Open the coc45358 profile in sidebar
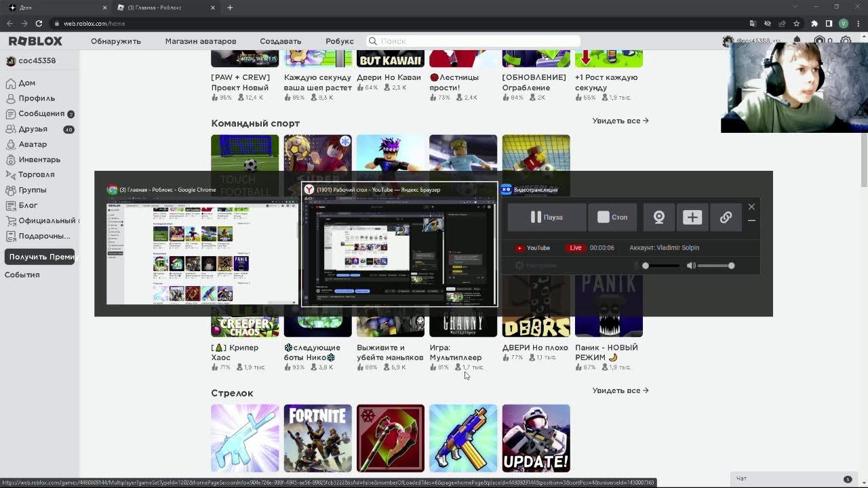 click(31, 61)
